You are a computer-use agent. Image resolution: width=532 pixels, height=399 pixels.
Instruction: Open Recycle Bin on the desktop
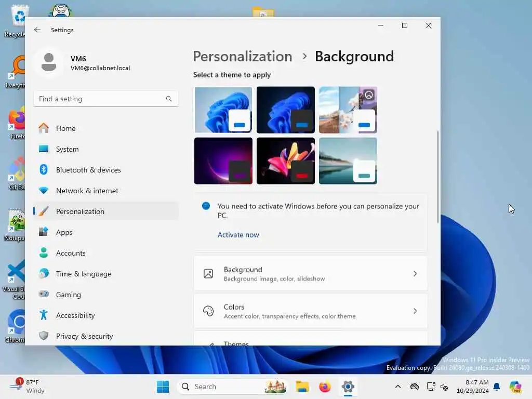click(15, 20)
